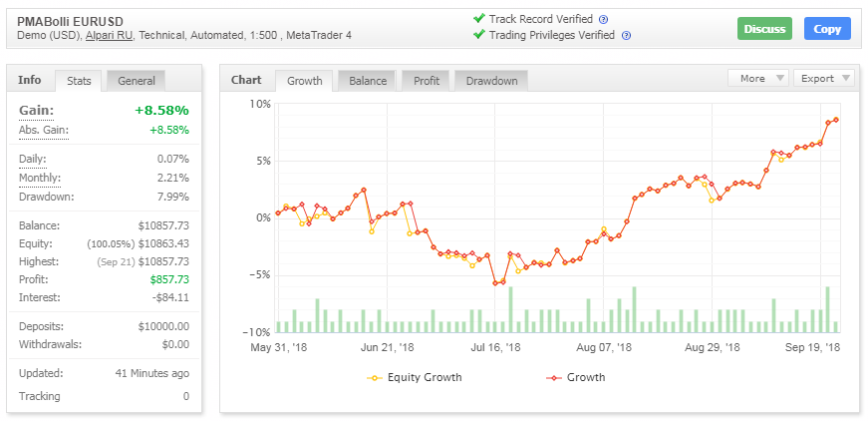Open the General tab
This screenshot has height=421, width=868.
(136, 81)
